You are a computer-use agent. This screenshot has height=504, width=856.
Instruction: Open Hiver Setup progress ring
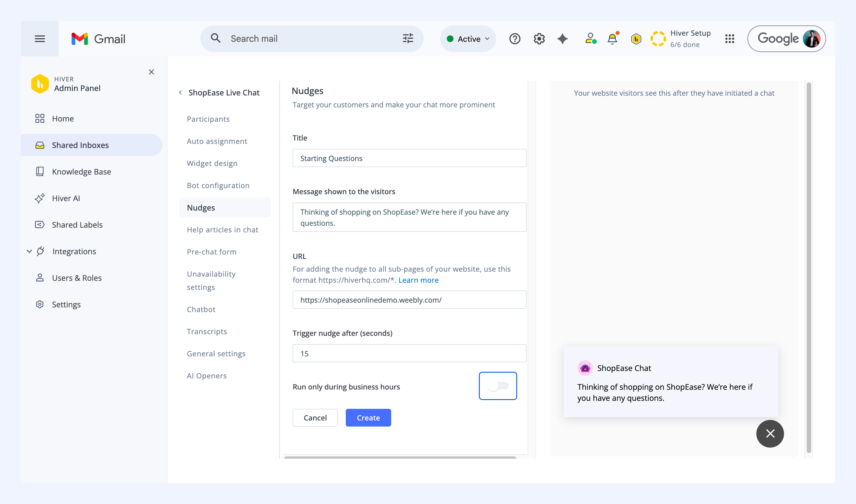(x=658, y=39)
